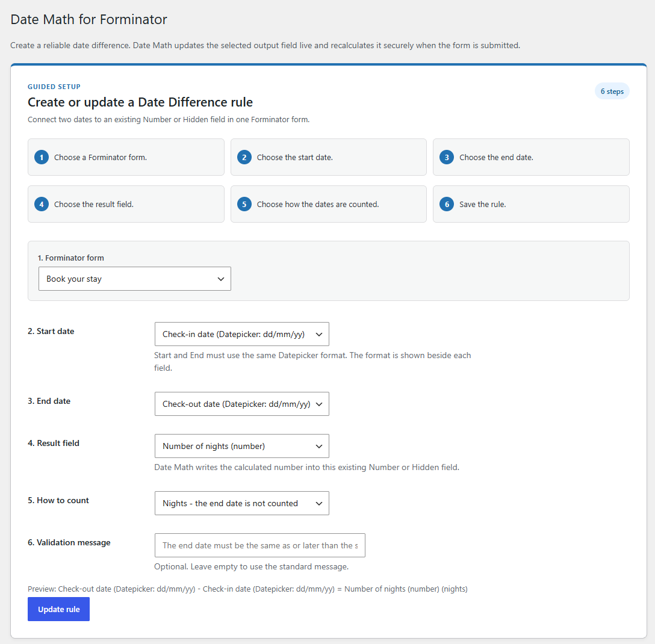This screenshot has width=655, height=644.
Task: Click the step 5 number badge
Action: coord(244,204)
